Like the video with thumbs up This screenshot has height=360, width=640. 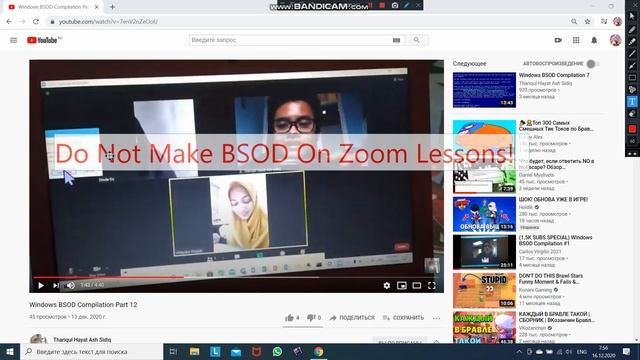coord(292,318)
